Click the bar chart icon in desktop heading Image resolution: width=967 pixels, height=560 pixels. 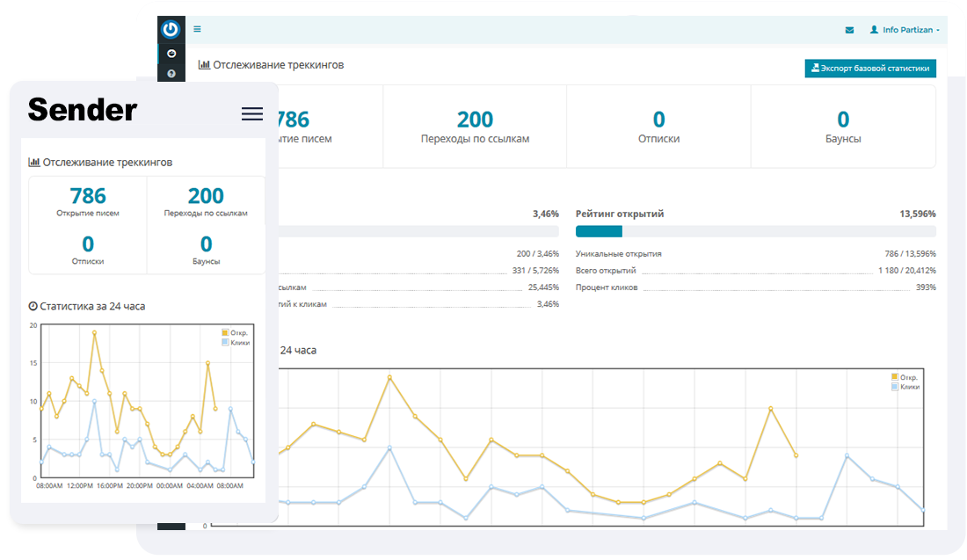204,65
